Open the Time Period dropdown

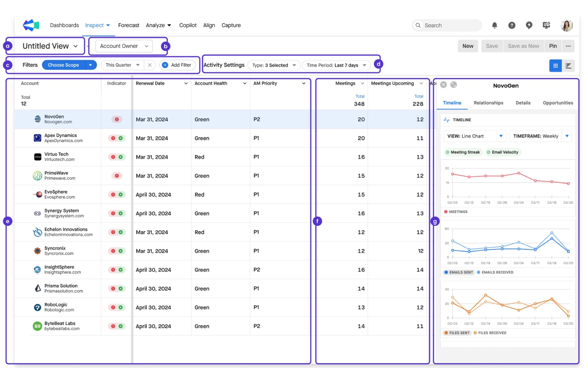click(336, 65)
